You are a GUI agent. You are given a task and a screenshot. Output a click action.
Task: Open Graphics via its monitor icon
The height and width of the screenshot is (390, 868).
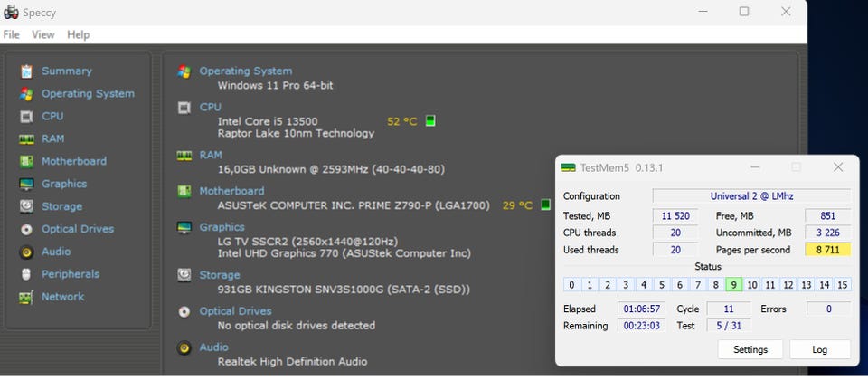[x=26, y=185]
